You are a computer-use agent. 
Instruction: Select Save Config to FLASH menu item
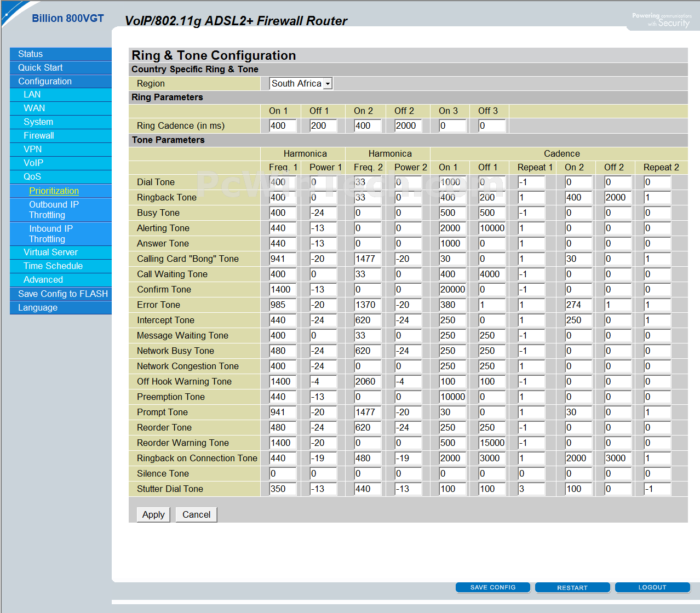[x=61, y=294]
